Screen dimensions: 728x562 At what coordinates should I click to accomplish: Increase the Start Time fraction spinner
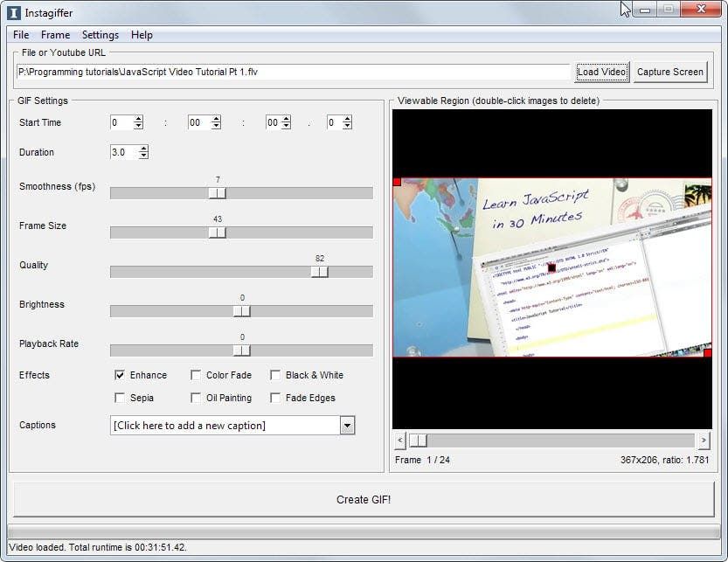347,119
